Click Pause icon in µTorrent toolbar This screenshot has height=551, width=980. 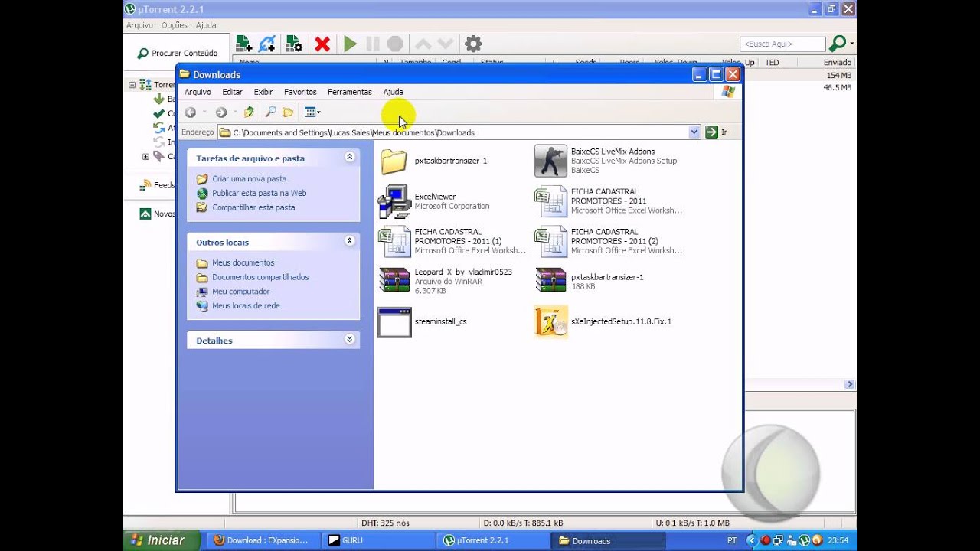coord(373,44)
